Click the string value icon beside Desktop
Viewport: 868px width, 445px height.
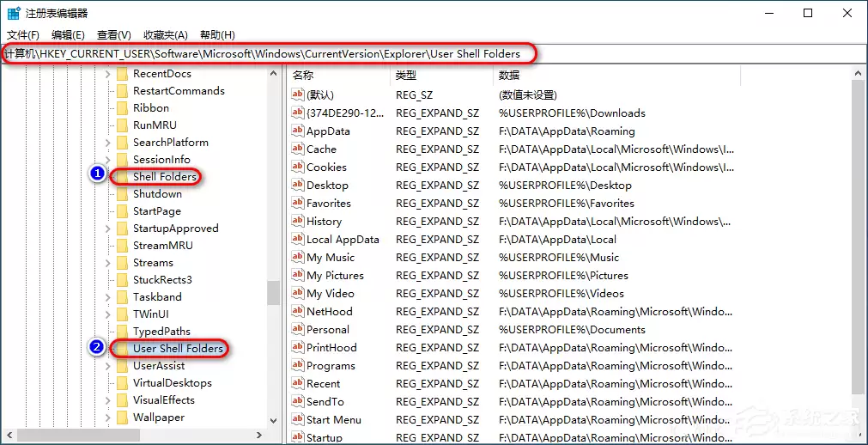point(298,186)
